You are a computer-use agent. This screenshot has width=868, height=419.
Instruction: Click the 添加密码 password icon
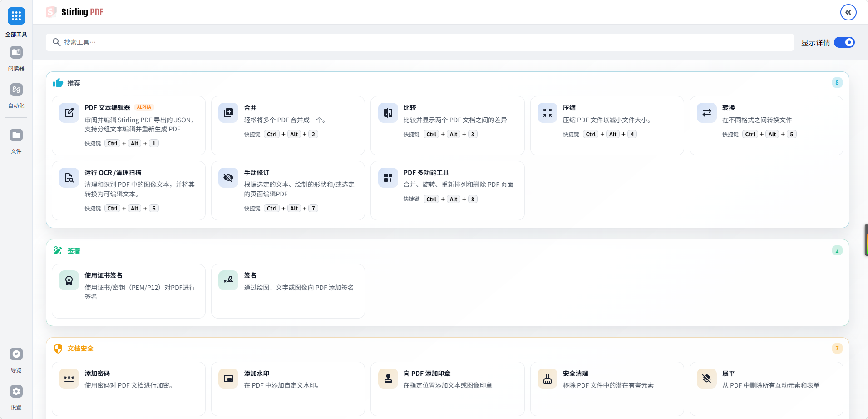coord(69,379)
